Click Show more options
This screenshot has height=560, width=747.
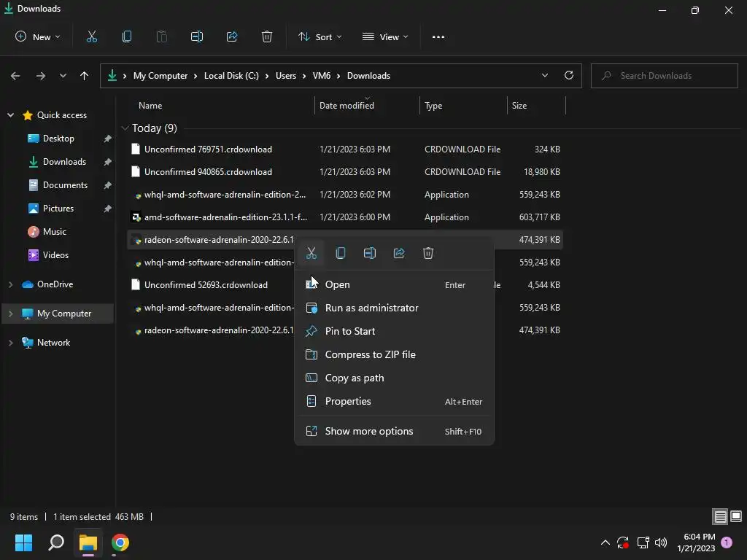(394, 431)
